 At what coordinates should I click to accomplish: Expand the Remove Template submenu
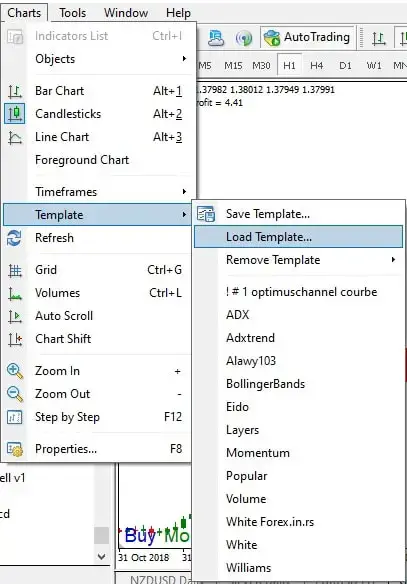point(299,260)
